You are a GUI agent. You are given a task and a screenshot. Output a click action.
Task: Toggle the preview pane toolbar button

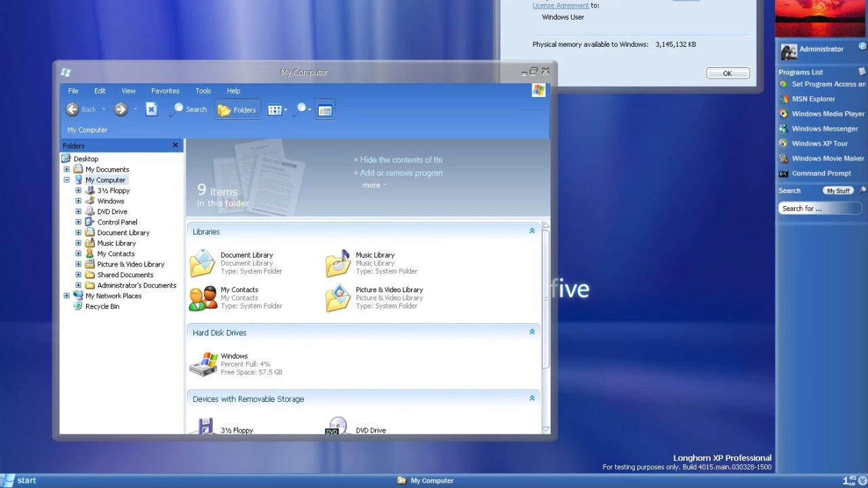325,110
